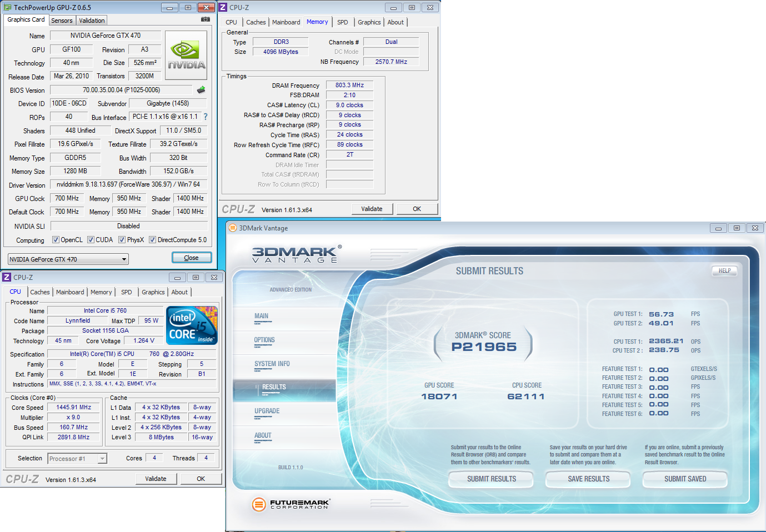766x532 pixels.
Task: Click SUBMIT SAVED button in 3DMark
Action: tap(685, 479)
